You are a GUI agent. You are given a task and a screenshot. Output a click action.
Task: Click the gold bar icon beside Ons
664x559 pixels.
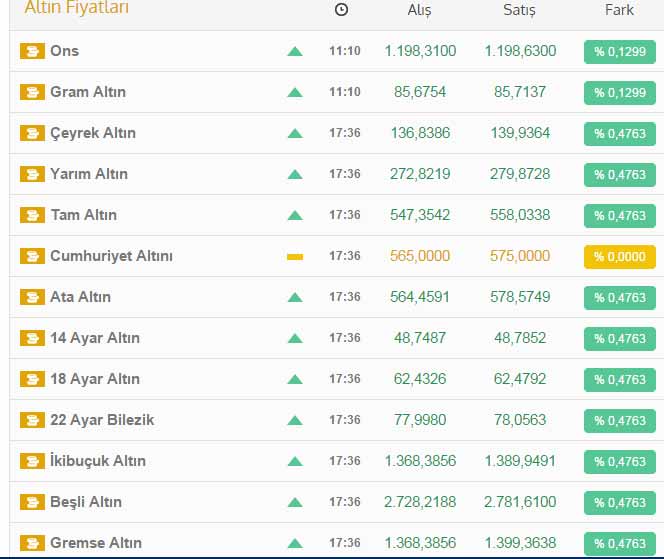[32, 51]
